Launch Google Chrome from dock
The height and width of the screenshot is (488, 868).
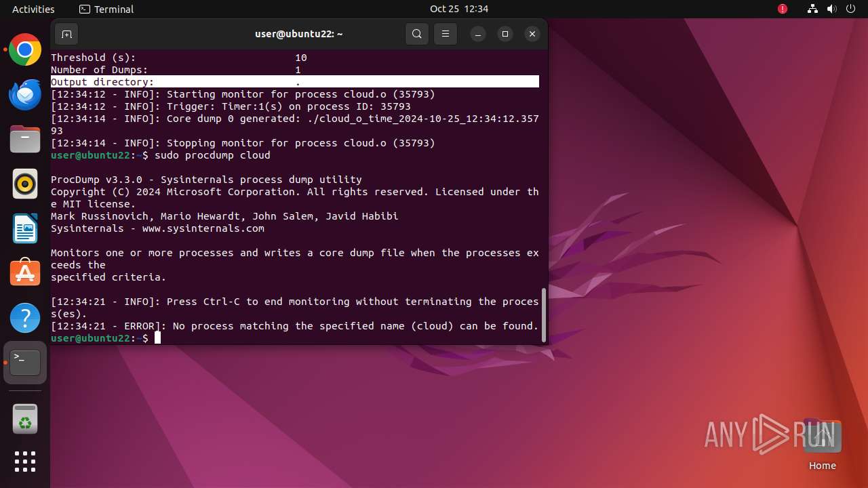pyautogui.click(x=25, y=49)
